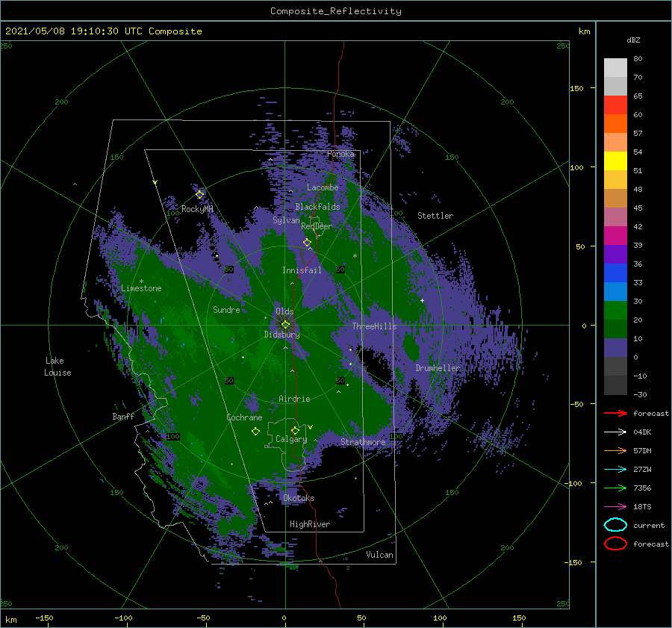672x628 pixels.
Task: Pick the light gray 80–70 dBZ swatch
Action: point(615,68)
